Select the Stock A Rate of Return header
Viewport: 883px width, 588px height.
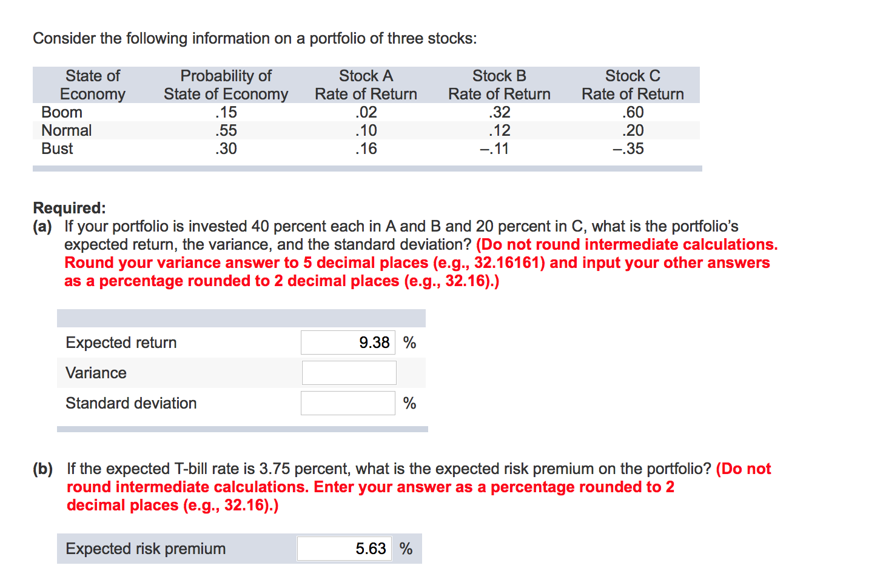click(365, 85)
